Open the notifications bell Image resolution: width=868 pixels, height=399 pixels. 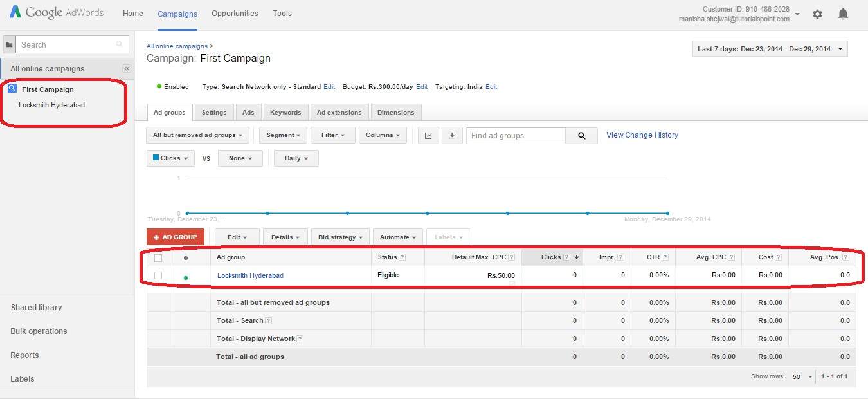[x=843, y=14]
